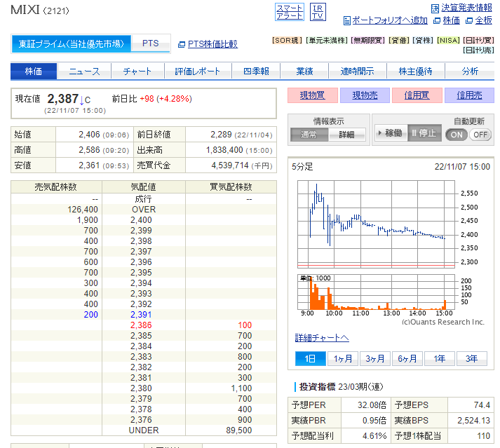Click the [単元未満株] tag
Viewport: 500px width, 448px height.
pyautogui.click(x=326, y=41)
